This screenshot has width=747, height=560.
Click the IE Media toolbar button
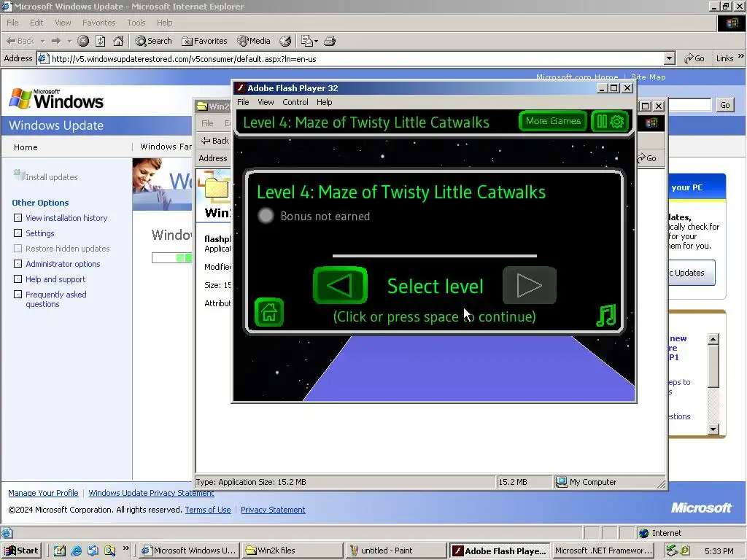click(x=254, y=41)
